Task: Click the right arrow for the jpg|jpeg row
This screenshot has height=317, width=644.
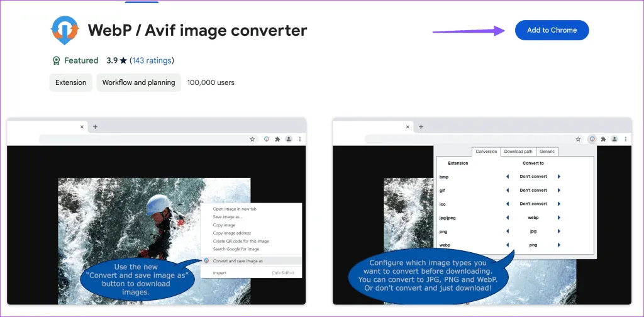Action: (558, 218)
